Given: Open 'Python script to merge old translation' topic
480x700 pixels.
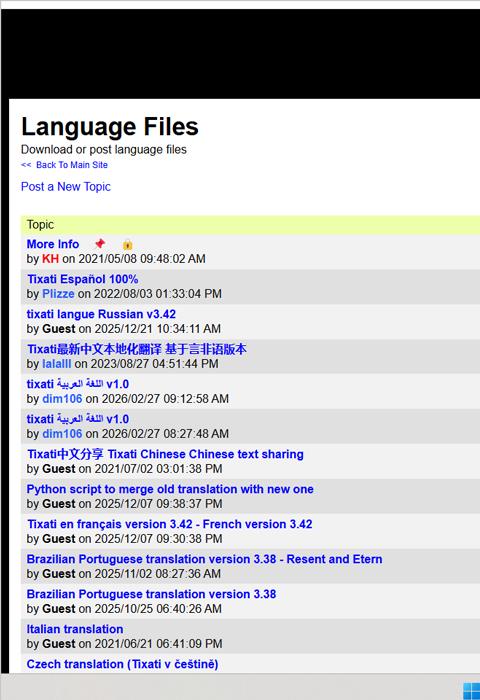Looking at the screenshot, I should tap(170, 489).
